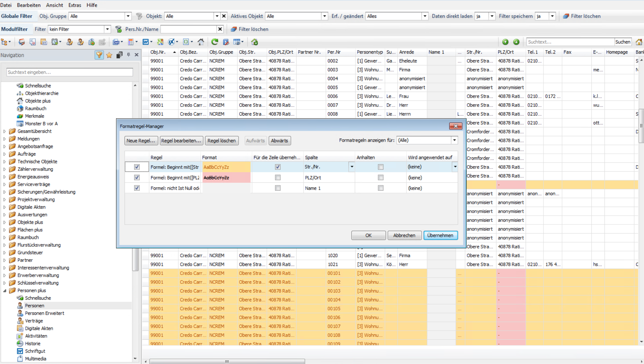Open Historie in Personen plus
This screenshot has height=364, width=644.
32,343
